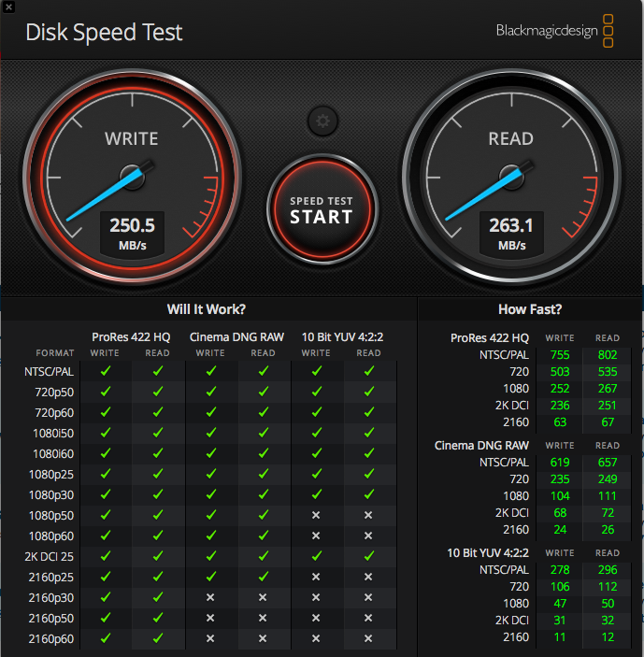Viewport: 644px width, 657px height.
Task: Click the 10 Bit YUV write X for 2160p25
Action: [316, 577]
